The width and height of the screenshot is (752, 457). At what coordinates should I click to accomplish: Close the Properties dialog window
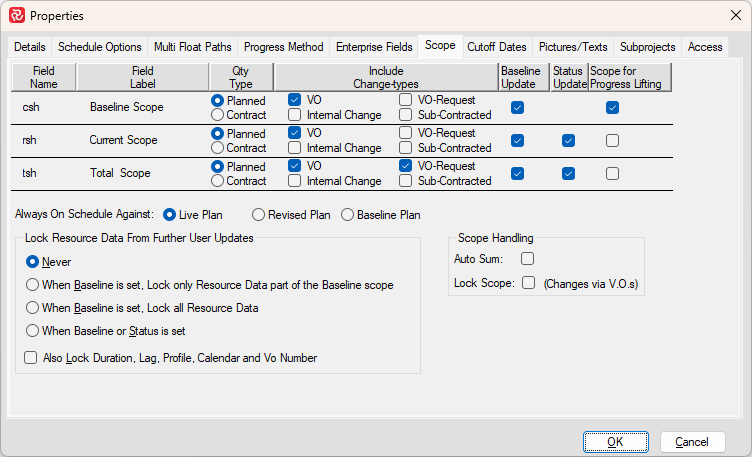pyautogui.click(x=727, y=15)
